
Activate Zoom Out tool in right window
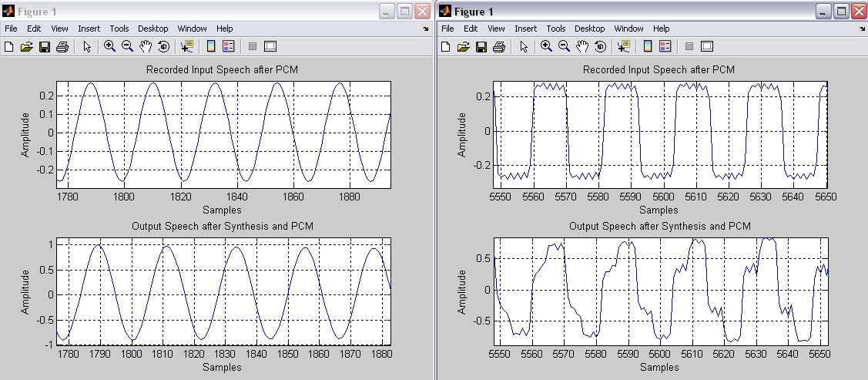pos(564,46)
